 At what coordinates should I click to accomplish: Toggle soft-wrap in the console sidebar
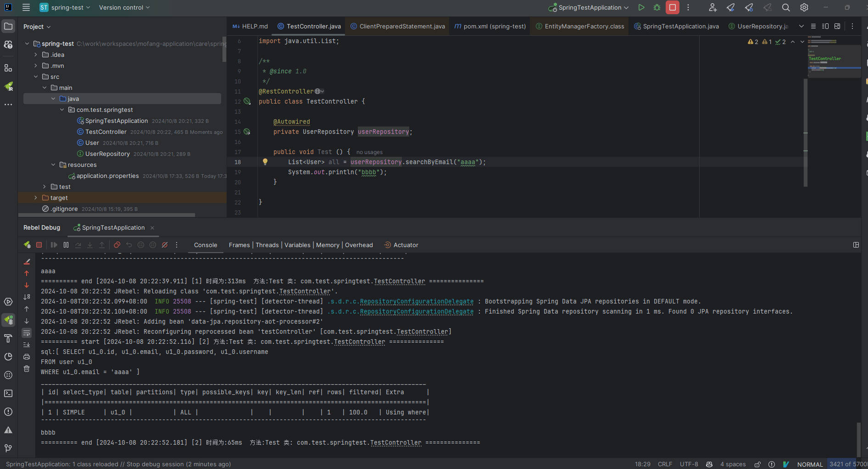point(27,333)
